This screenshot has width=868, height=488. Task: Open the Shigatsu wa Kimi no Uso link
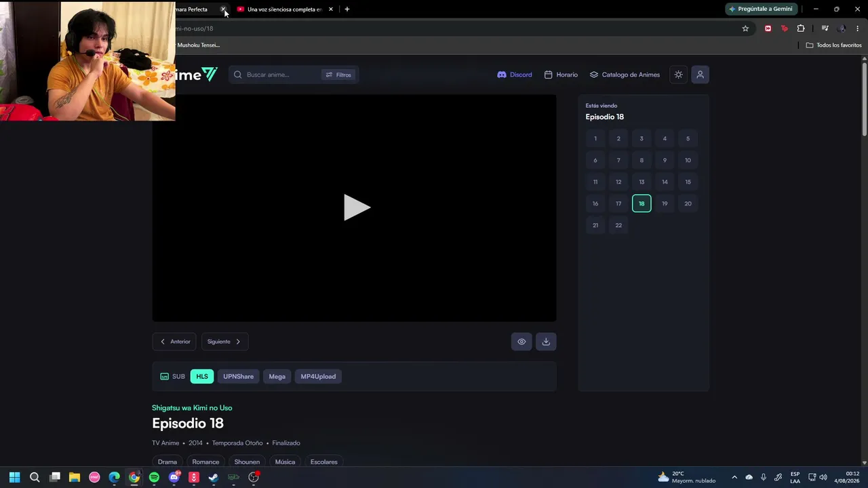(192, 408)
